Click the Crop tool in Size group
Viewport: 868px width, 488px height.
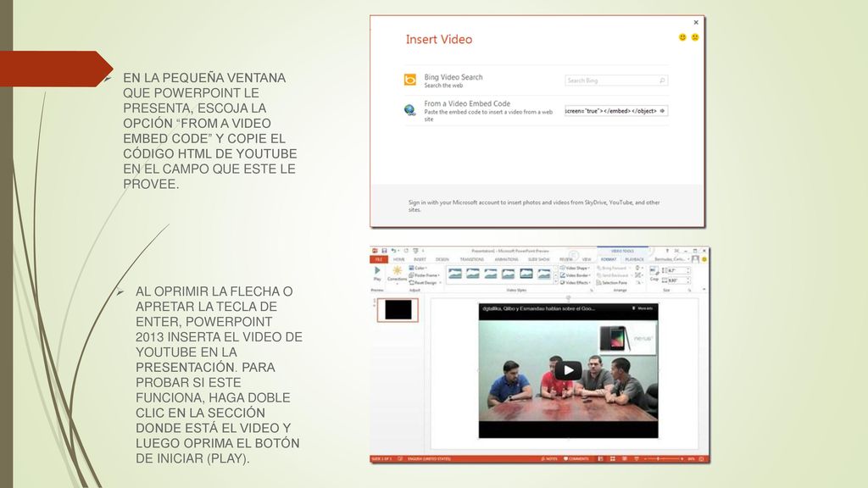[x=654, y=274]
